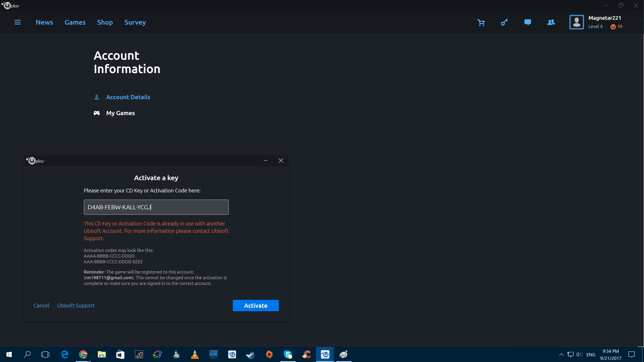Click the AAA-BBBB-CCCC-DDDD-EEEE example code
This screenshot has width=644, height=362.
point(113,262)
